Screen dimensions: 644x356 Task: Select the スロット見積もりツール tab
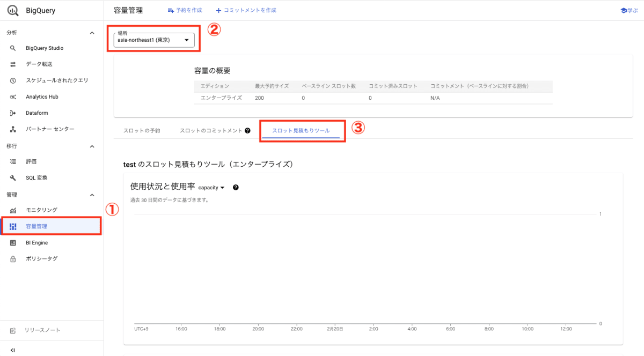click(301, 131)
